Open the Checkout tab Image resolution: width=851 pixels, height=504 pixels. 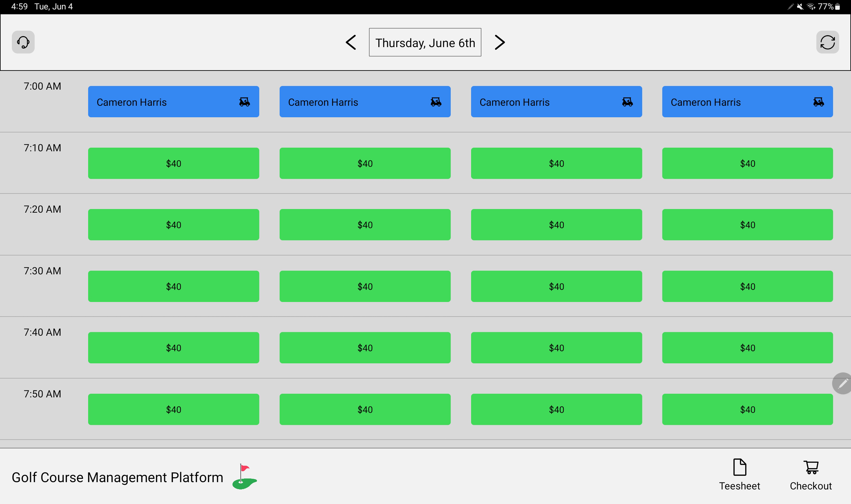click(x=811, y=475)
